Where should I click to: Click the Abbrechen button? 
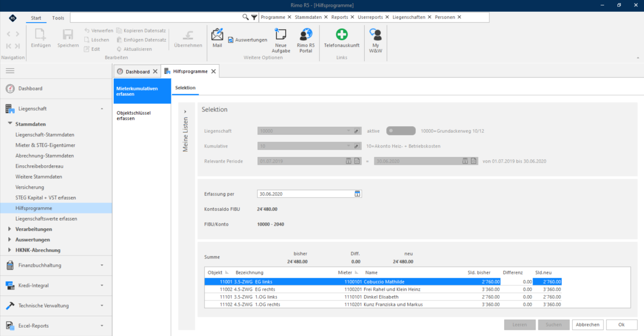pyautogui.click(x=588, y=325)
